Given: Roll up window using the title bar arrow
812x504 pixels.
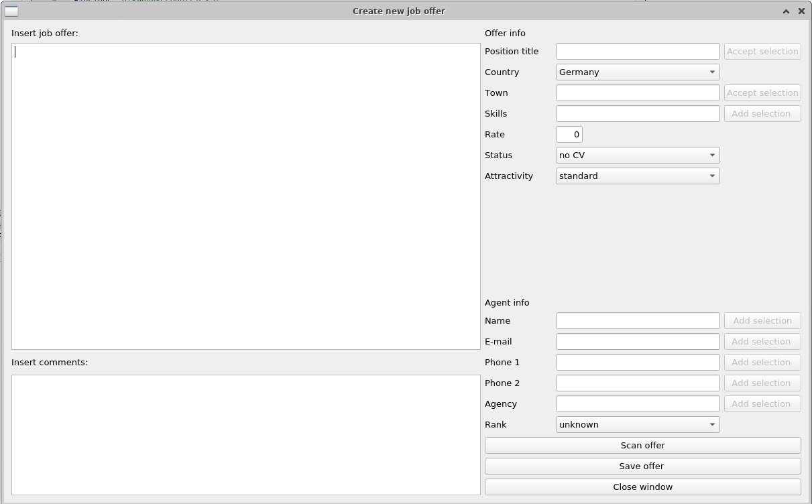Looking at the screenshot, I should (786, 11).
